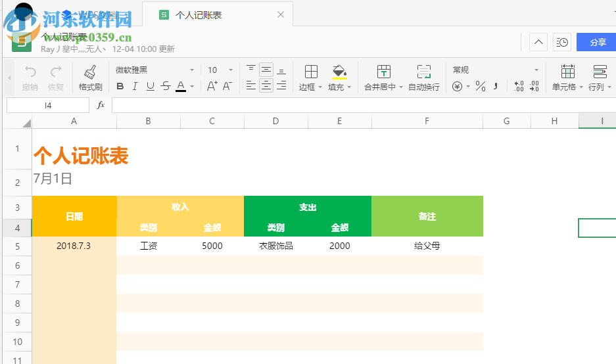Align text to top
The width and height of the screenshot is (616, 364).
pos(250,70)
